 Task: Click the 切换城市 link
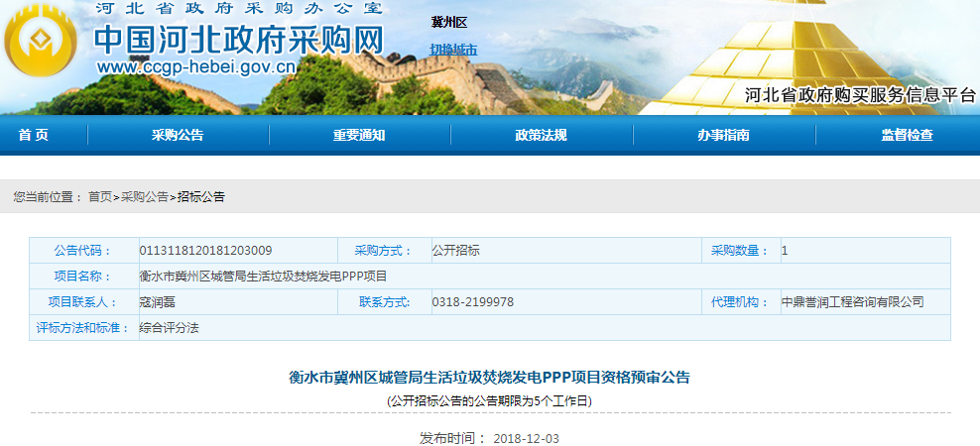[453, 49]
